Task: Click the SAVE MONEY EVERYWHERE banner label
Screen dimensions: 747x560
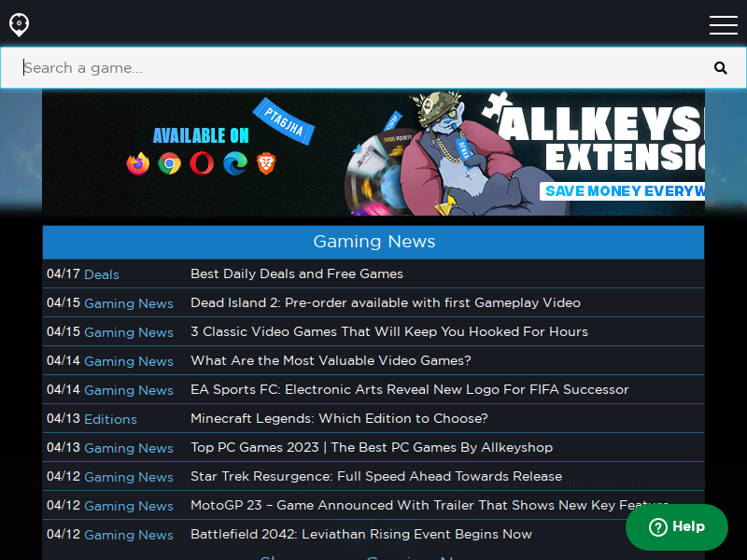Action: click(x=623, y=191)
